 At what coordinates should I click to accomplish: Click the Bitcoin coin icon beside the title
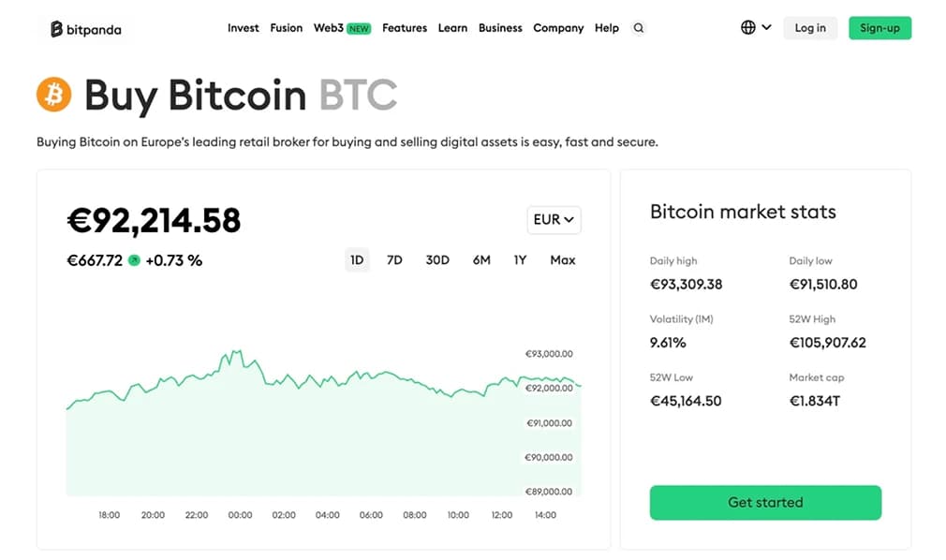coord(52,95)
